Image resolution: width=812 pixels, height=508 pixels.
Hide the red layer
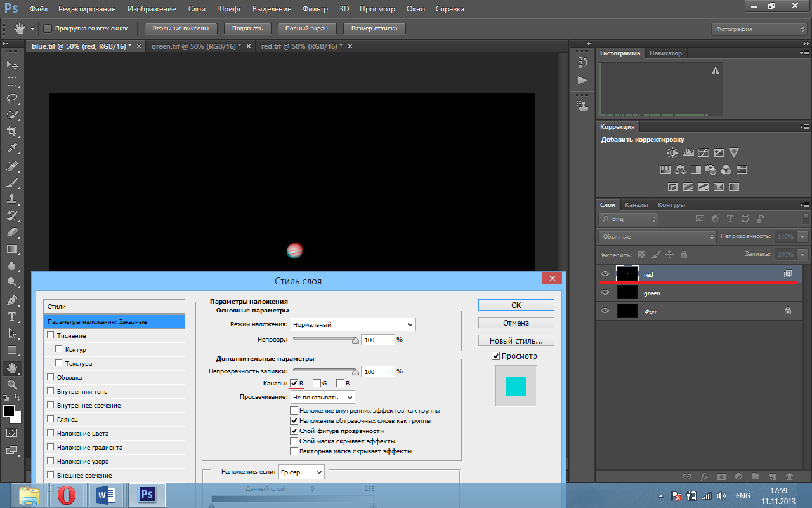(605, 274)
